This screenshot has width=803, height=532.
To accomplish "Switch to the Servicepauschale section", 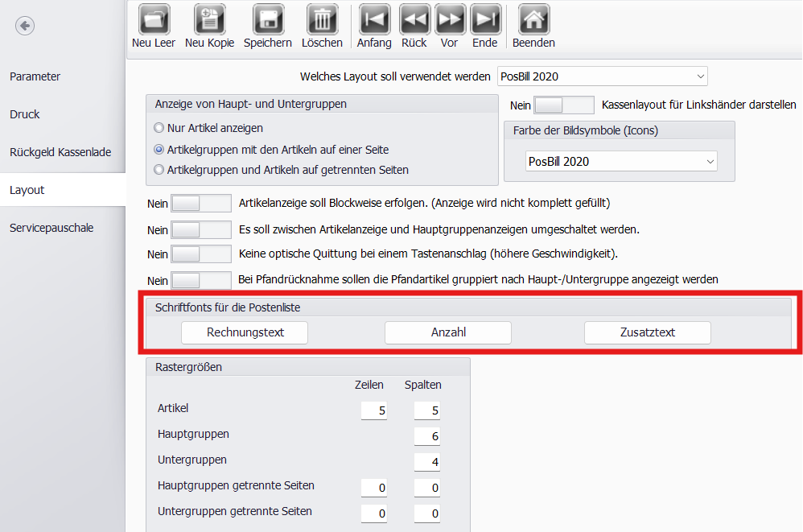I will click(x=51, y=228).
